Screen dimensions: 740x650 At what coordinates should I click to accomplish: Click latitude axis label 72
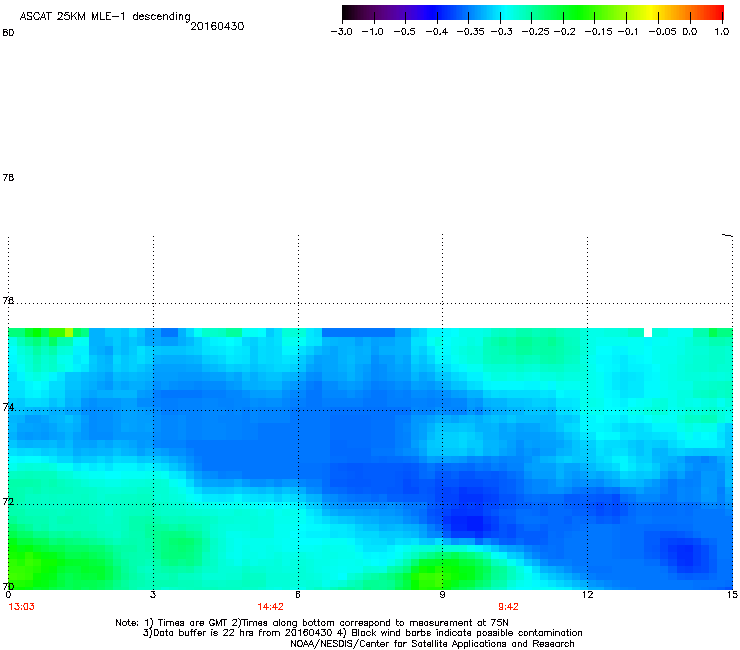[x=8, y=501]
